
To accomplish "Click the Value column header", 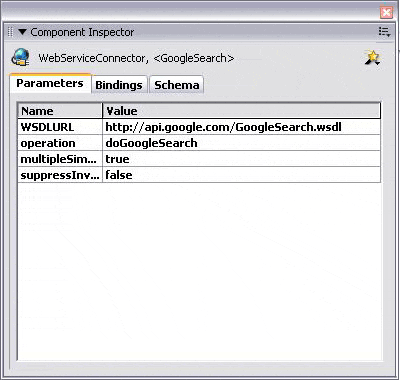I will tap(241, 111).
